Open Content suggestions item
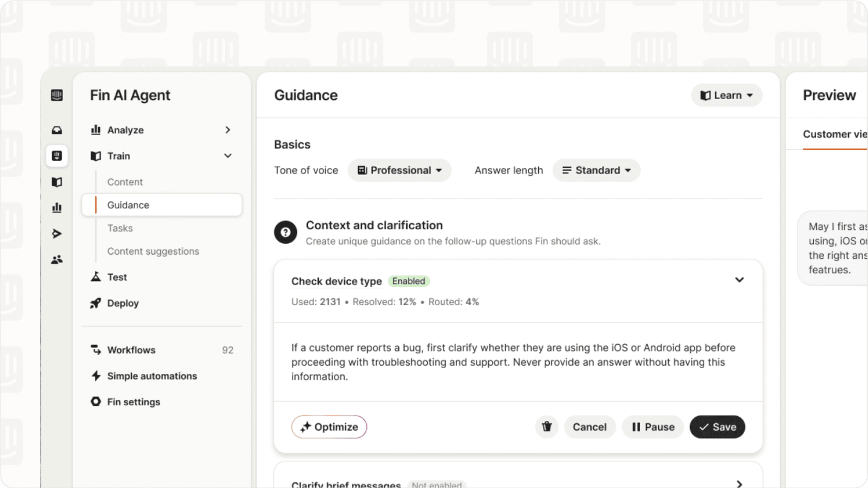Screen dimensions: 868x488 coord(153,251)
